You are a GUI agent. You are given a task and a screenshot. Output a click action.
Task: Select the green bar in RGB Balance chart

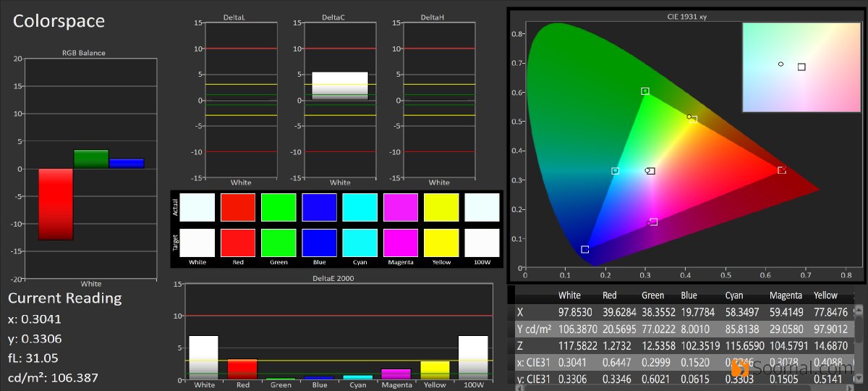pyautogui.click(x=91, y=159)
